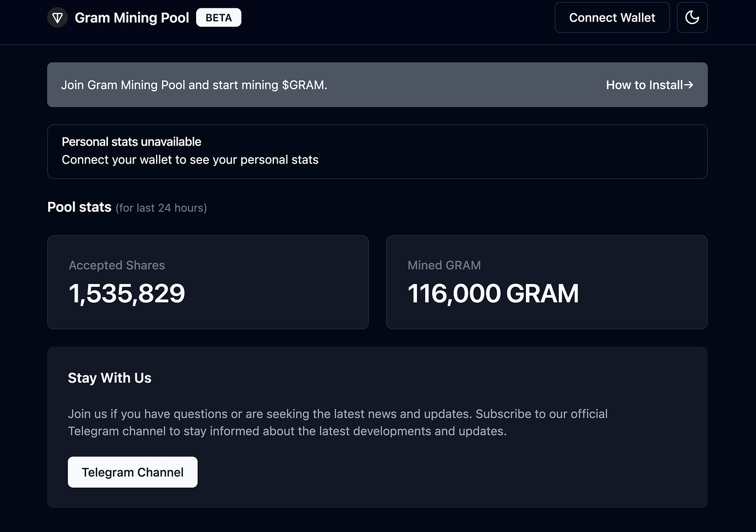
Task: Click the 116,000 GRAM value
Action: coord(493,294)
